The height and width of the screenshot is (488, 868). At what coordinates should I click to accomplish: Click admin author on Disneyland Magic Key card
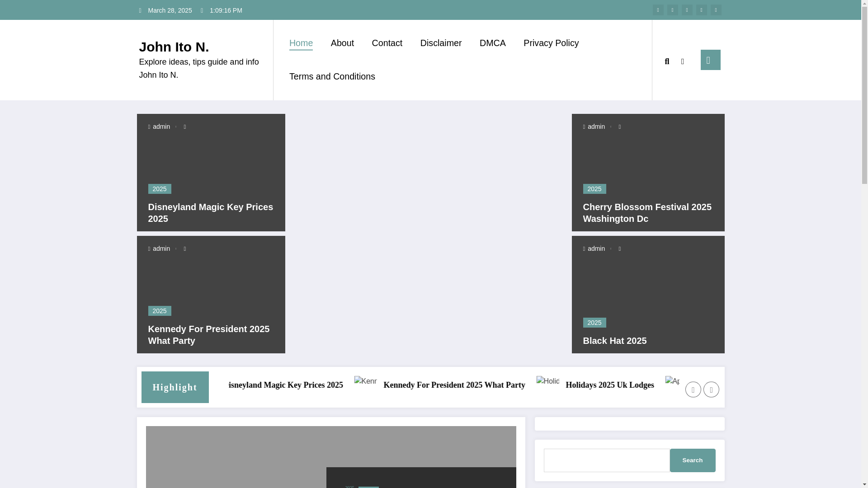coord(159,127)
